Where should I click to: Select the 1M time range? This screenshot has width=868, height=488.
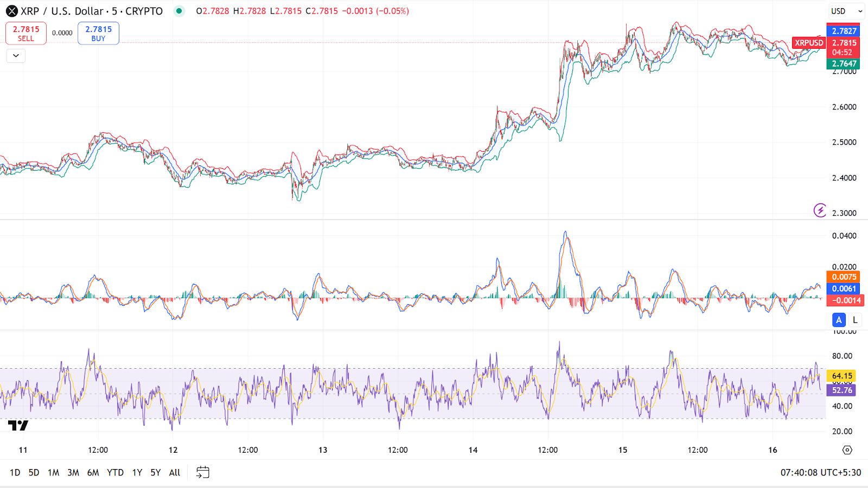point(53,473)
